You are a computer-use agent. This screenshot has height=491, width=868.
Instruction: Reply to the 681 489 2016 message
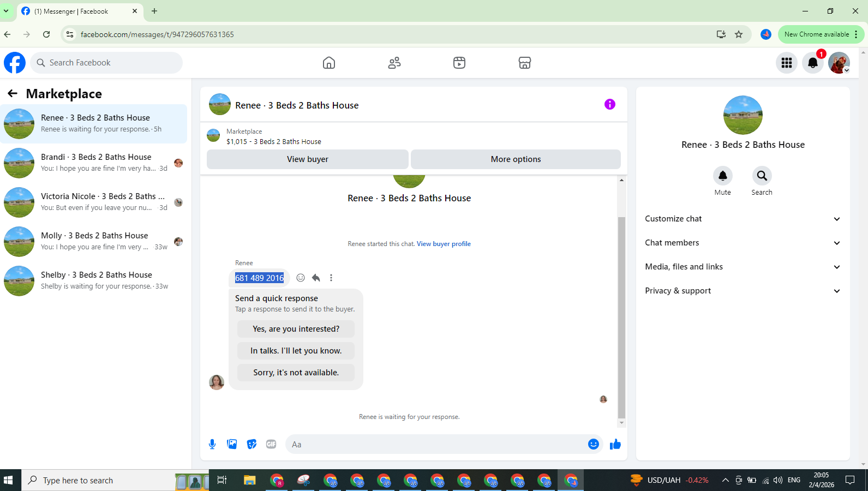tap(316, 278)
